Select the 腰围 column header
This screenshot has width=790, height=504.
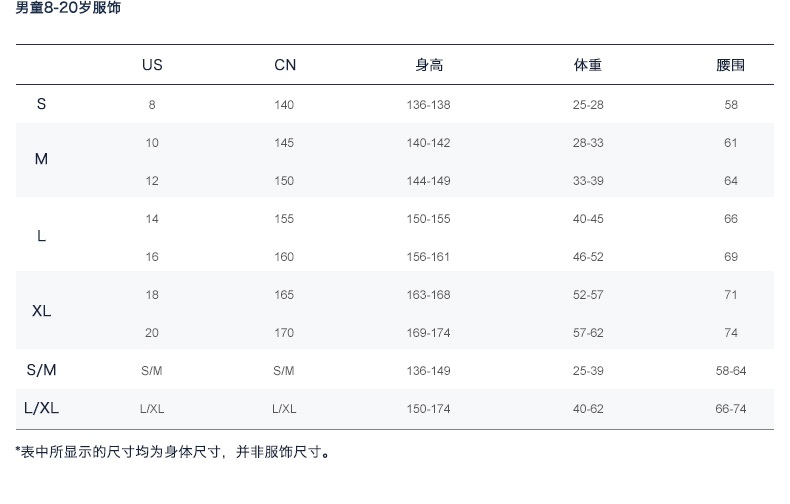click(731, 65)
